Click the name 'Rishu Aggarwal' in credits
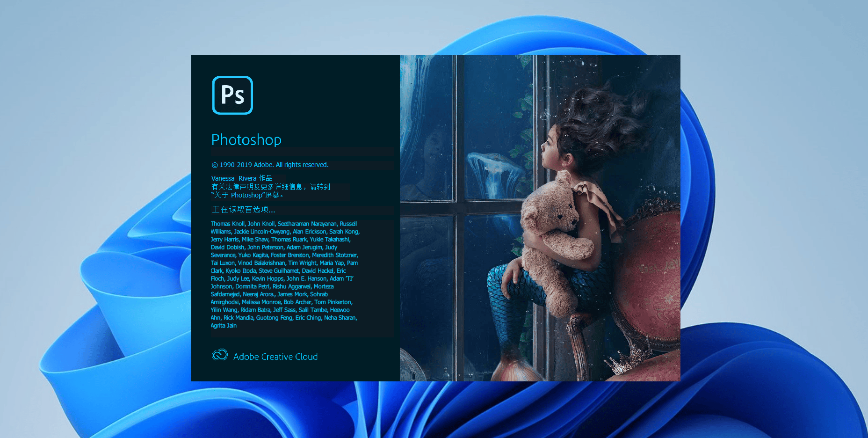The image size is (868, 438). click(291, 286)
